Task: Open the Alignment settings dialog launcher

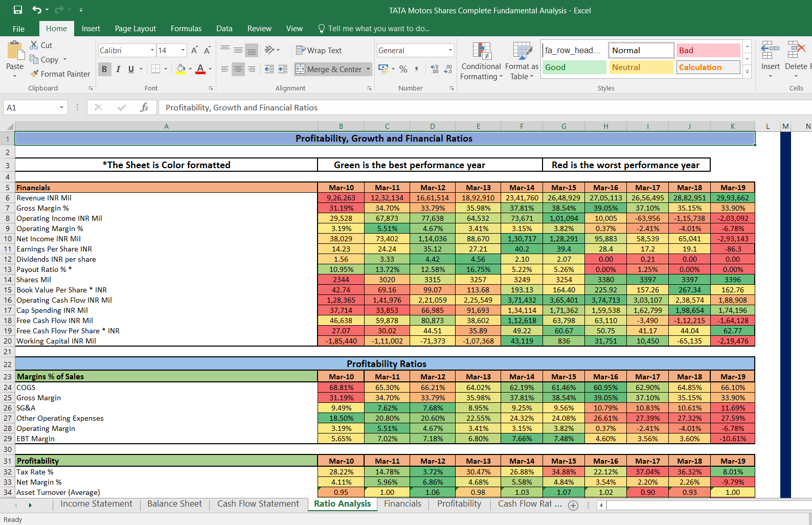Action: (369, 88)
